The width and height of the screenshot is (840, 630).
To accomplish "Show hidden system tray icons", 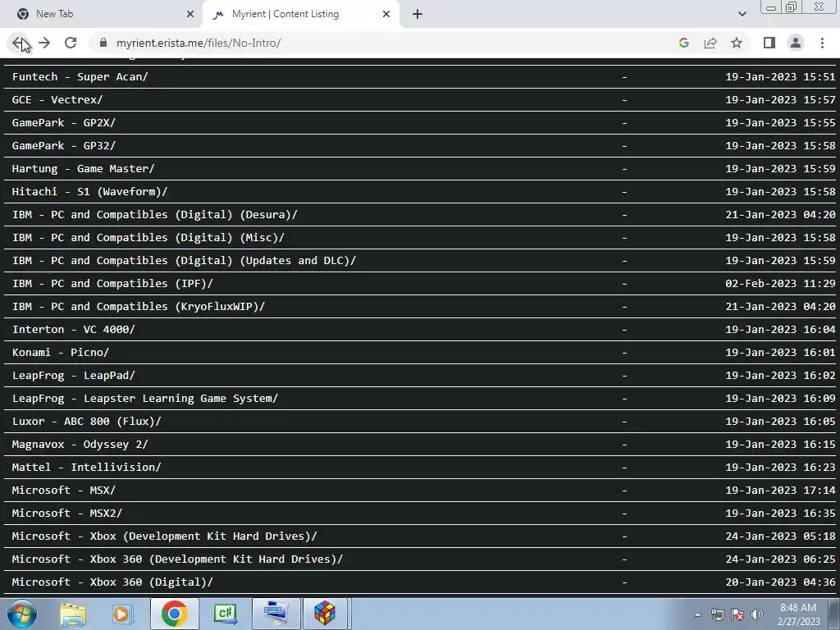I will (x=697, y=614).
